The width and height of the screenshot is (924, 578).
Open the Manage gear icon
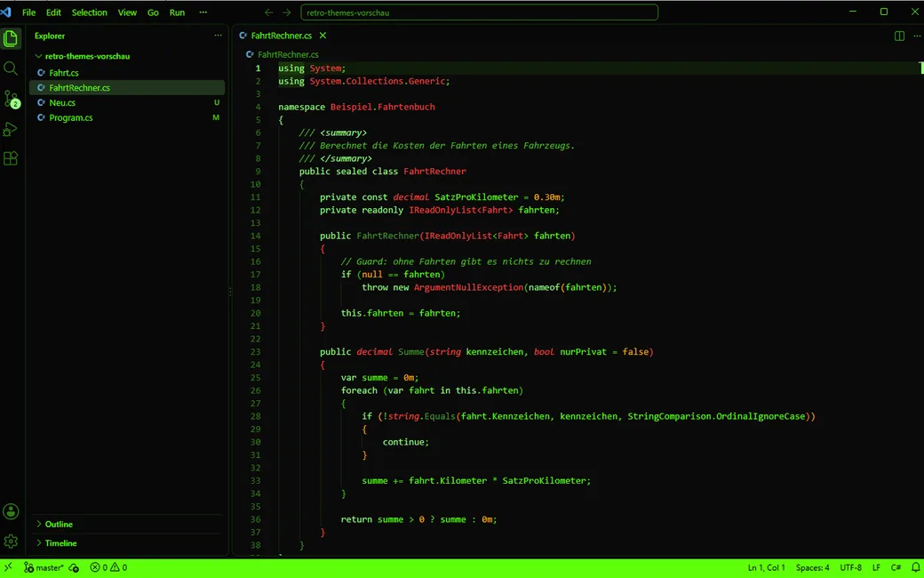click(11, 541)
